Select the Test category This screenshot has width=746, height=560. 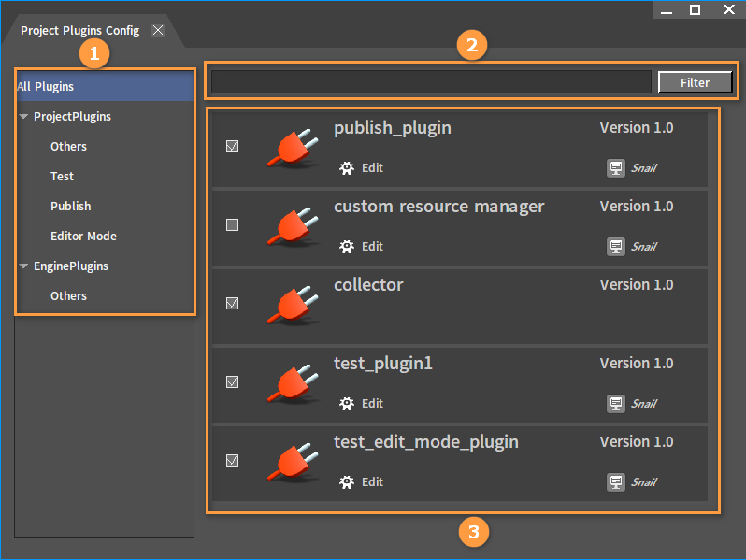pos(62,177)
